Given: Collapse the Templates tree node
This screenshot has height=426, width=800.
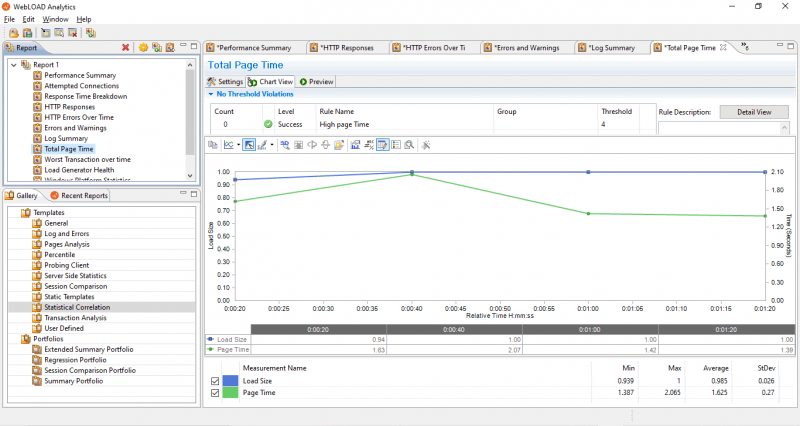Looking at the screenshot, I should click(x=12, y=213).
